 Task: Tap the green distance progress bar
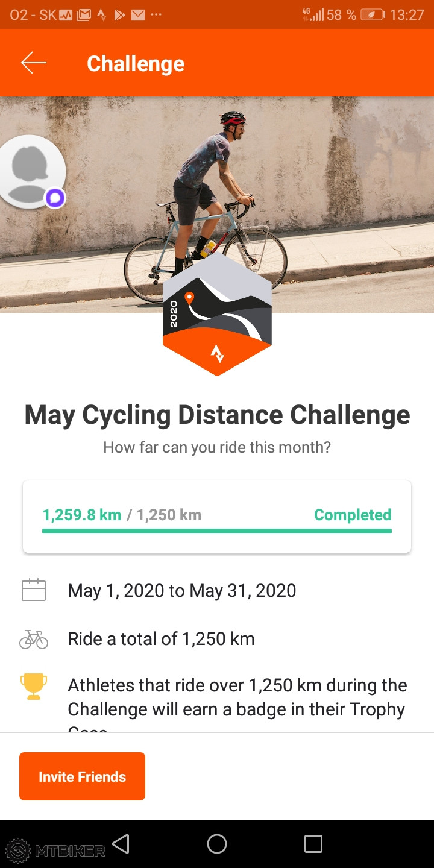(217, 531)
